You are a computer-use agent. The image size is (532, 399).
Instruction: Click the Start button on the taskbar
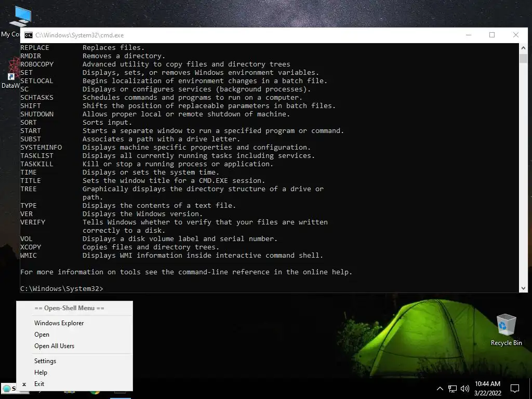pyautogui.click(x=9, y=389)
